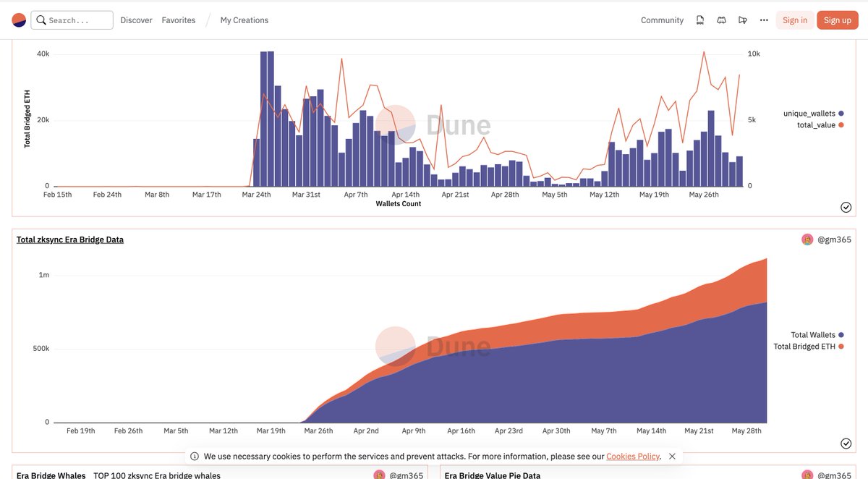868x479 pixels.
Task: Dismiss the cookie notice banner
Action: point(672,457)
